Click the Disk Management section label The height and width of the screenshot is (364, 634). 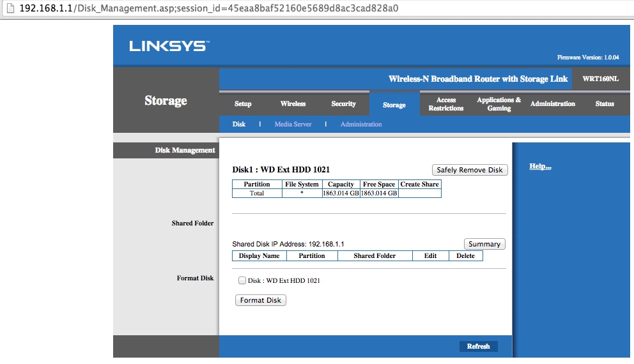pyautogui.click(x=185, y=150)
